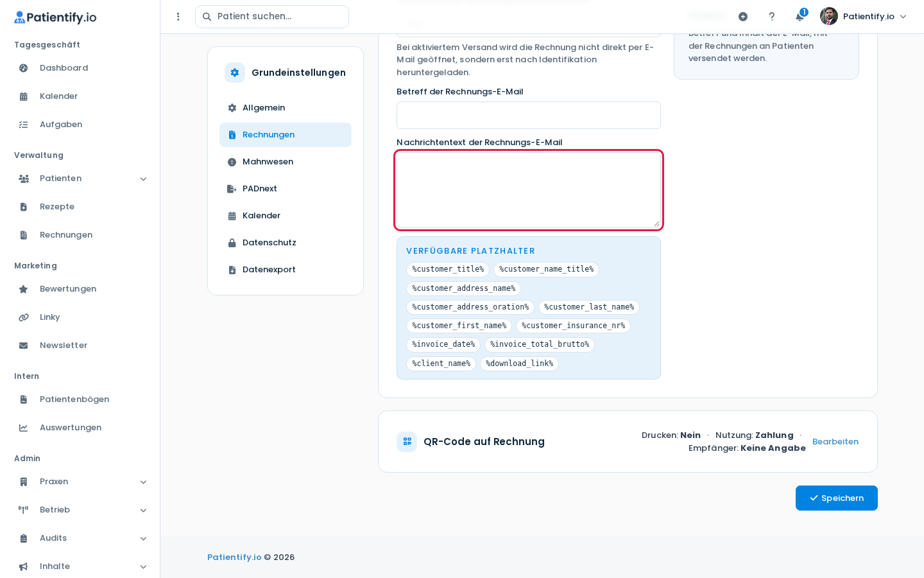924x578 pixels.
Task: Click the plus circle add icon
Action: pos(743,17)
